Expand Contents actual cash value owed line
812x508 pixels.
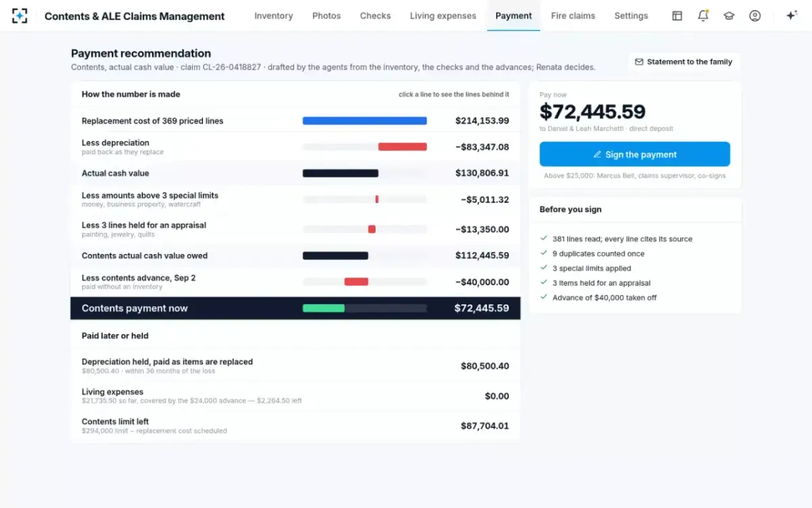tap(296, 255)
